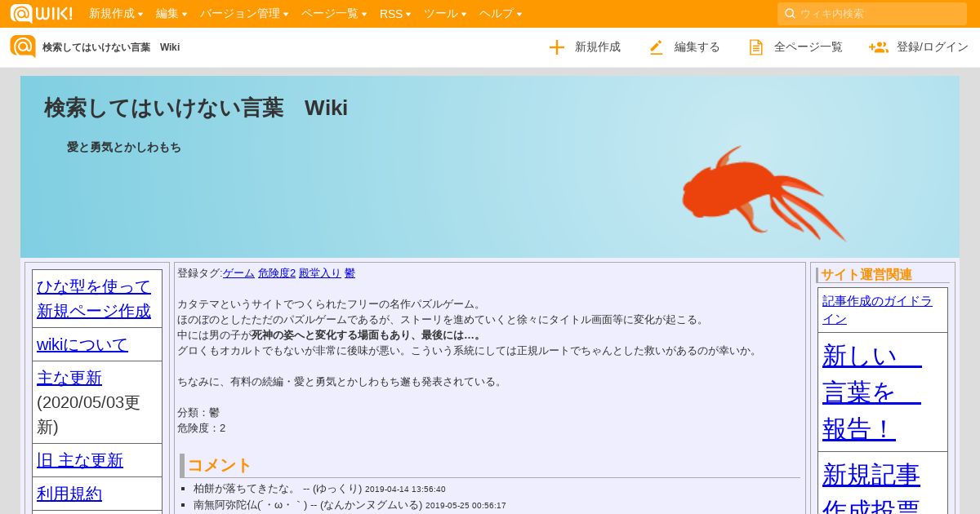Click the goldfish image in banner
Viewport: 980px width, 514px height.
[x=764, y=193]
